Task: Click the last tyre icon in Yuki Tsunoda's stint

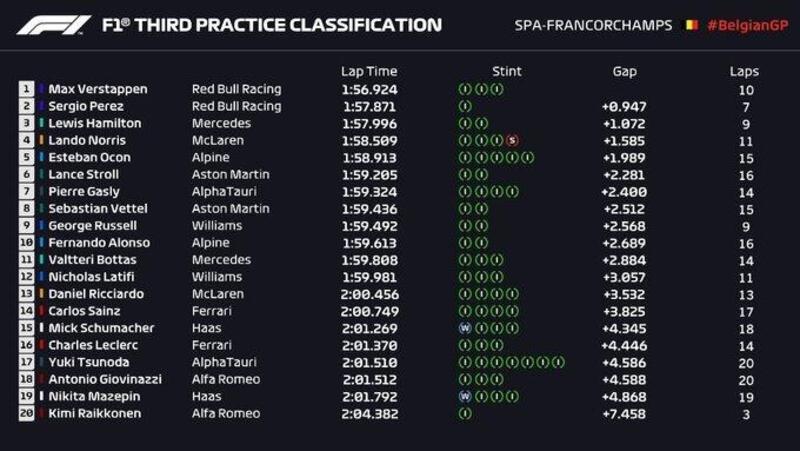Action: coord(560,362)
